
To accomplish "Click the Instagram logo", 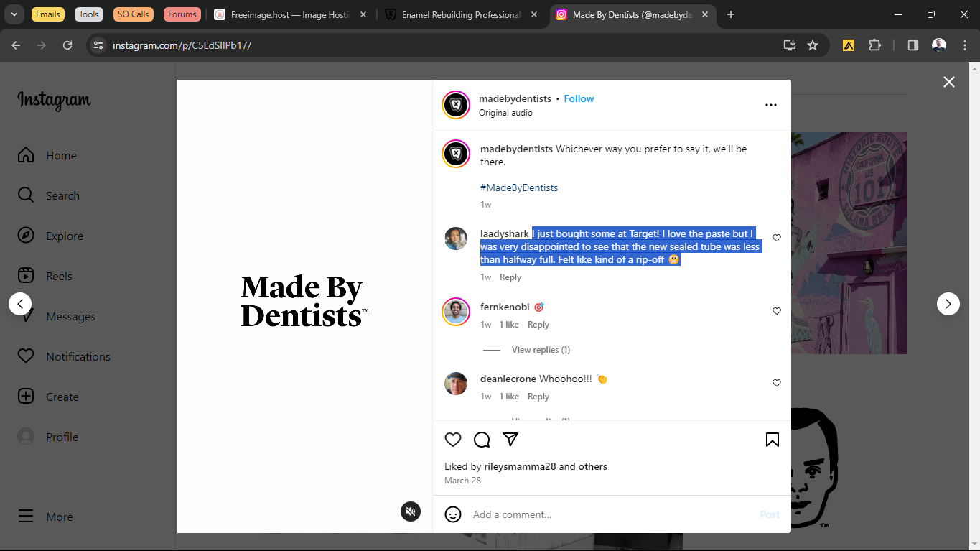I will pyautogui.click(x=55, y=101).
